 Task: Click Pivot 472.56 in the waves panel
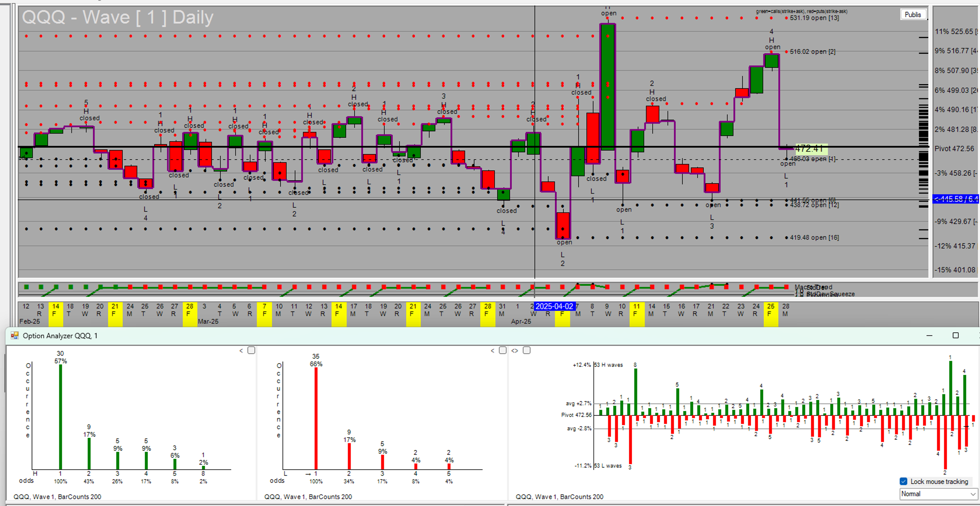(576, 415)
